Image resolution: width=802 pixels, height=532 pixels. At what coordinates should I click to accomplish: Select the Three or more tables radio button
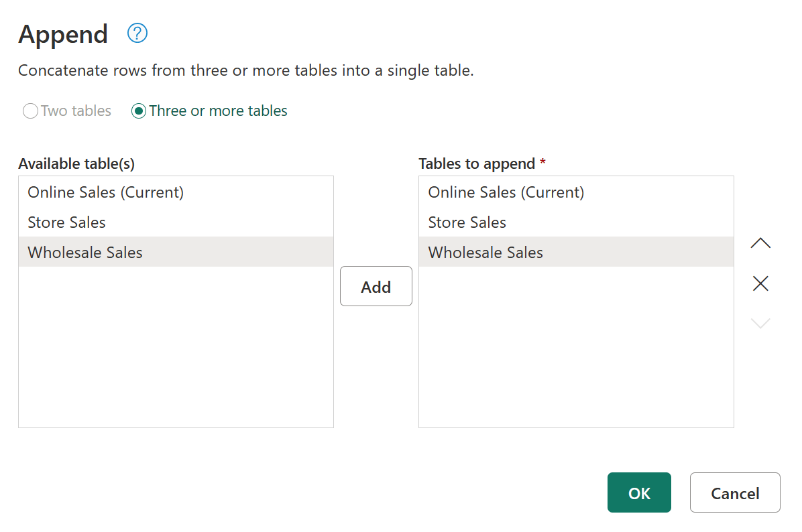click(x=139, y=111)
